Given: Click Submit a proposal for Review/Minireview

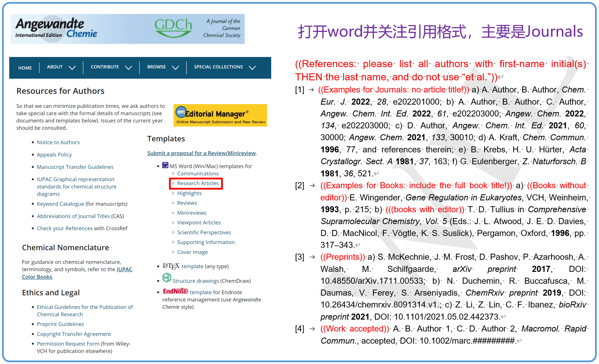Looking at the screenshot, I should [x=201, y=153].
